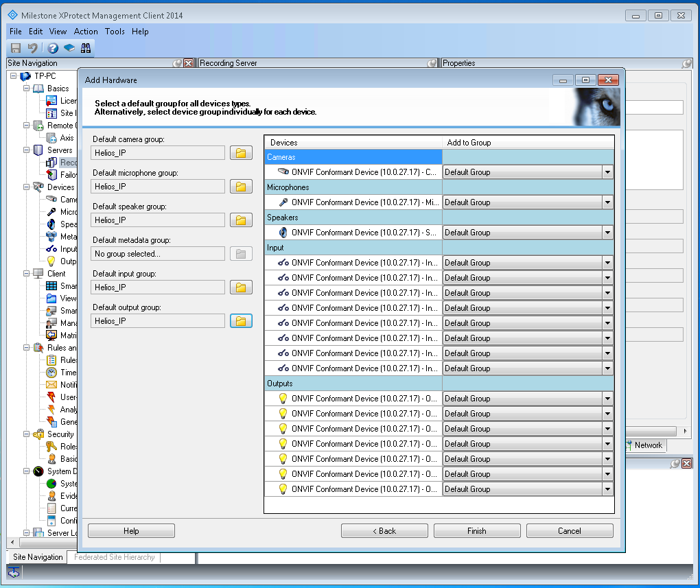
Task: Browse folder for default output group
Action: click(x=241, y=321)
